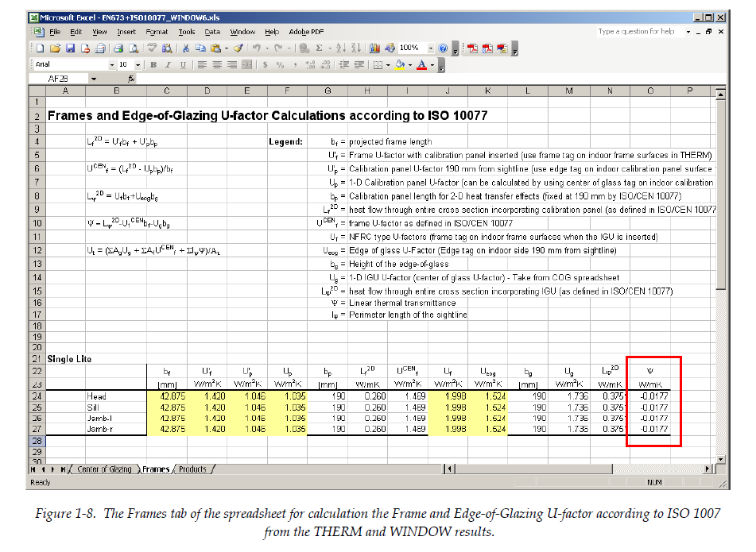
Task: Switch to the Products sheet tab
Action: [192, 469]
